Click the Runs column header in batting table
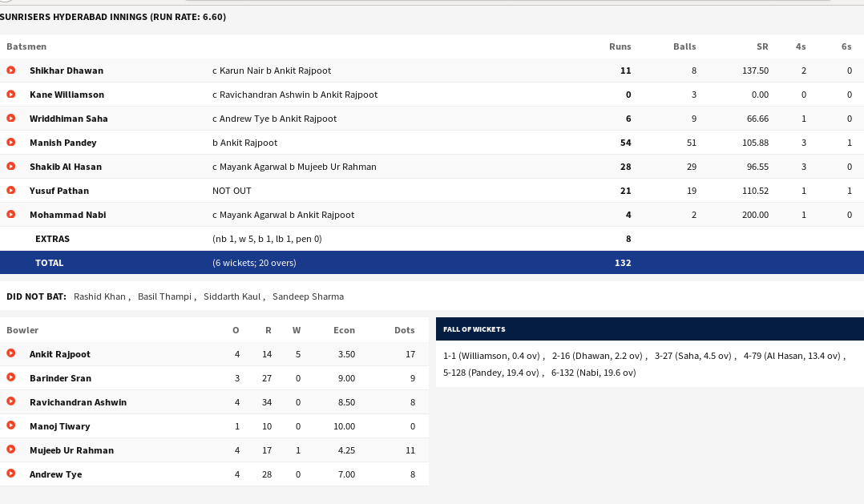Image resolution: width=864 pixels, height=504 pixels. [620, 46]
